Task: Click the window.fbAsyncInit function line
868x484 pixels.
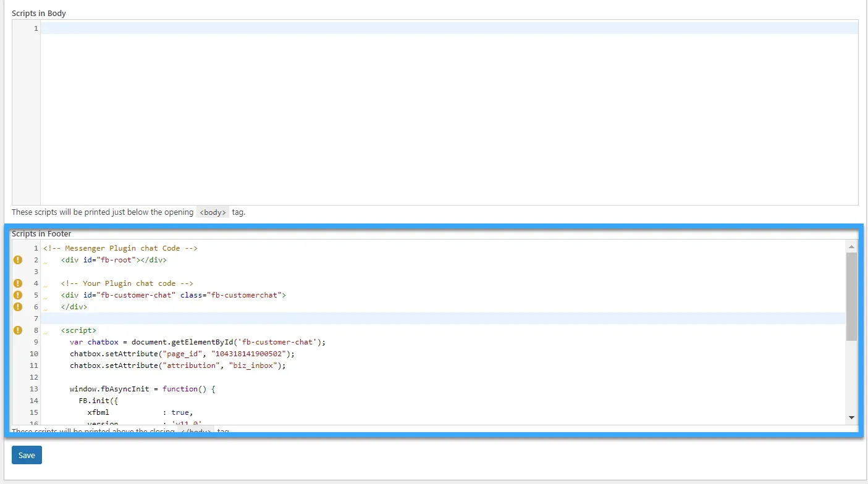Action: [142, 389]
